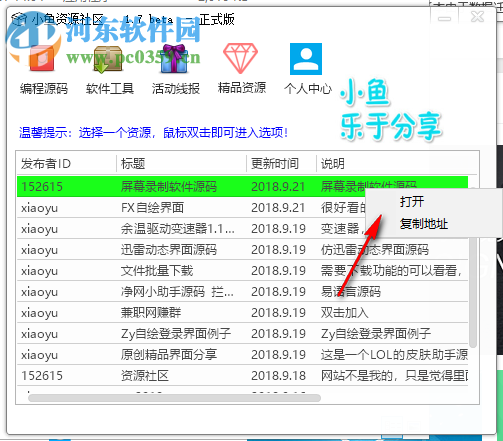The height and width of the screenshot is (441, 503).
Task: Select the 资源社区 row
Action: tap(242, 376)
